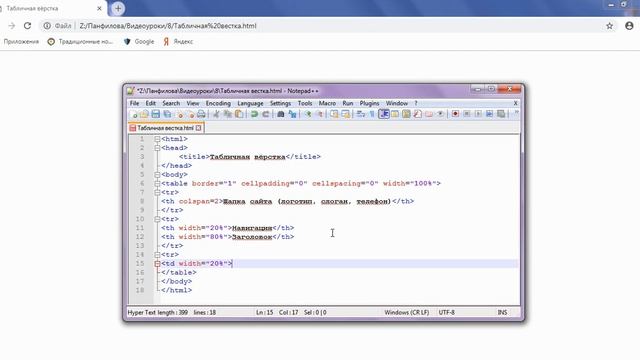Collapse the <tr> fold on line 7
Viewport: 640px width, 360px height.
point(157,193)
